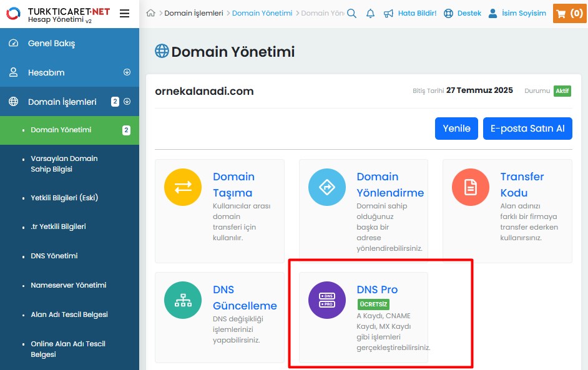Click E-posta Satın Al button
This screenshot has width=588, height=370.
pyautogui.click(x=527, y=129)
